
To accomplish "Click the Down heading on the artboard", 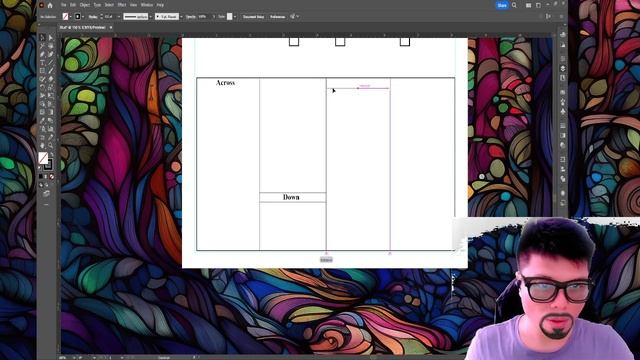I will 291,197.
